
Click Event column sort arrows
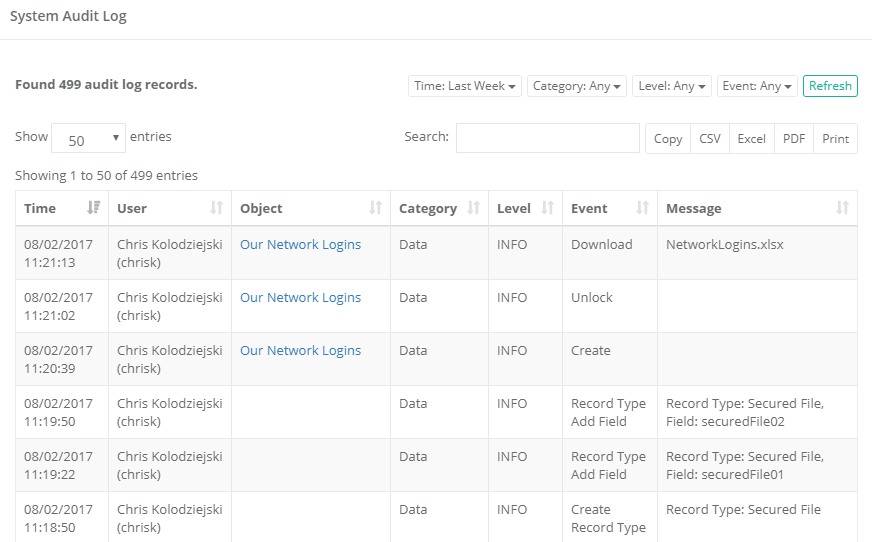(x=642, y=208)
